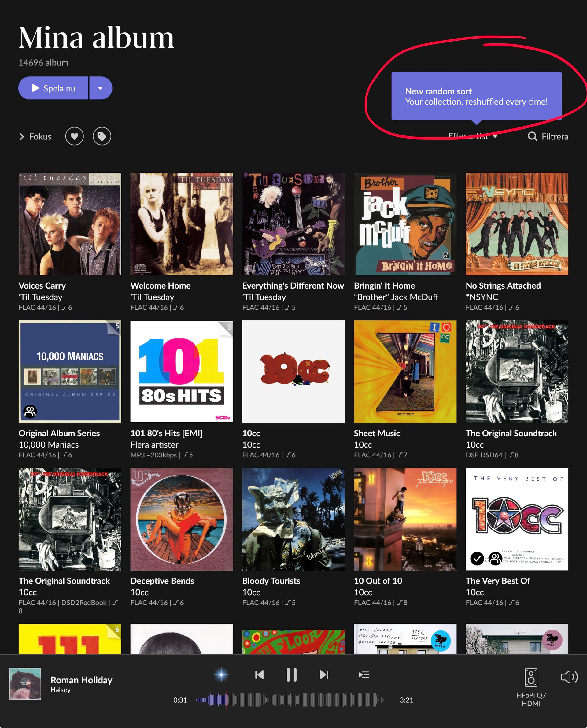
Task: Open Deceptive Bends album cover
Action: [x=182, y=519]
